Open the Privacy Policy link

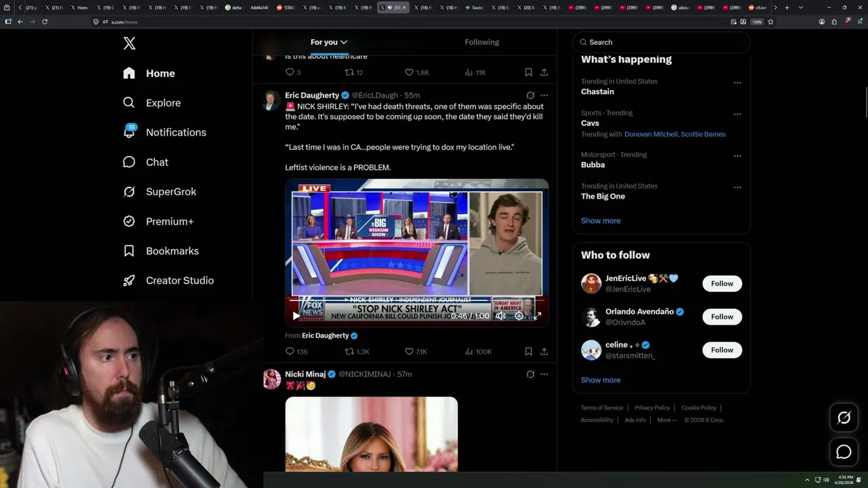tap(652, 408)
